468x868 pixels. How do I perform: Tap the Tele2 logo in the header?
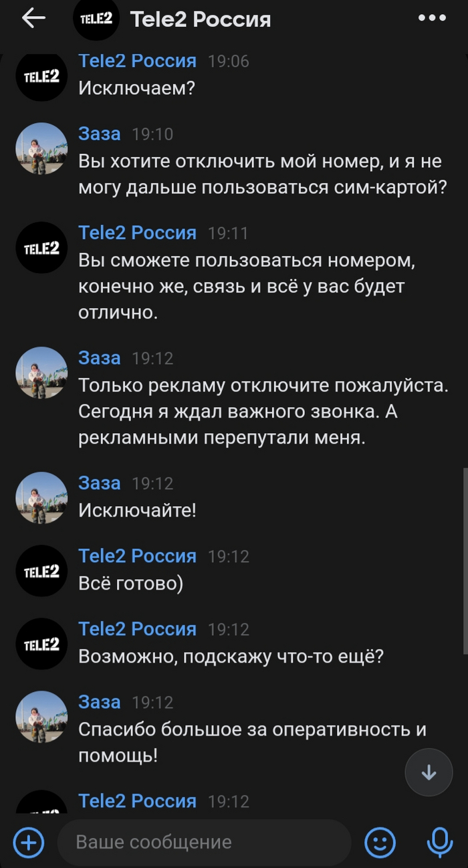coord(96,19)
